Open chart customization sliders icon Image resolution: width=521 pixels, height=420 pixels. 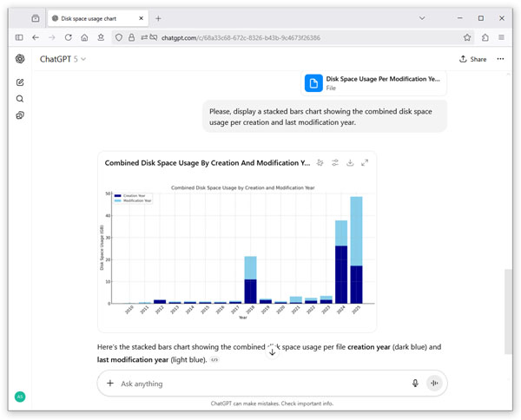click(x=335, y=162)
